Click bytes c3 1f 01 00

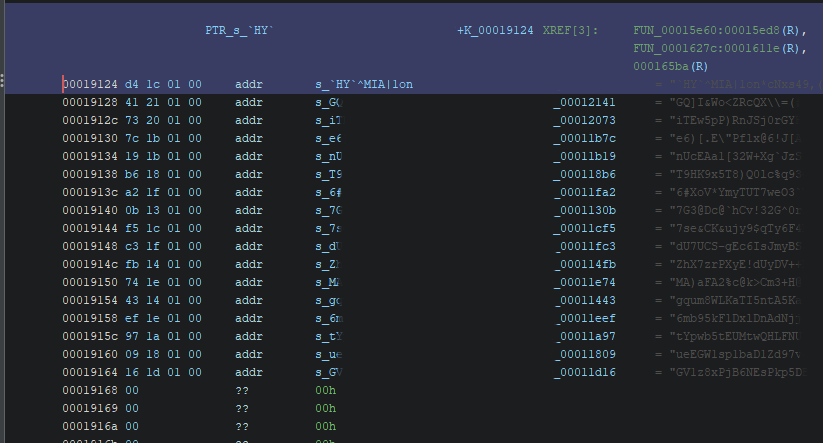[x=163, y=246]
